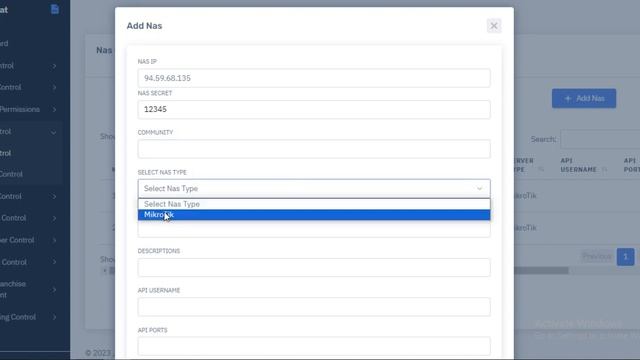Click the Community input field

pos(314,149)
